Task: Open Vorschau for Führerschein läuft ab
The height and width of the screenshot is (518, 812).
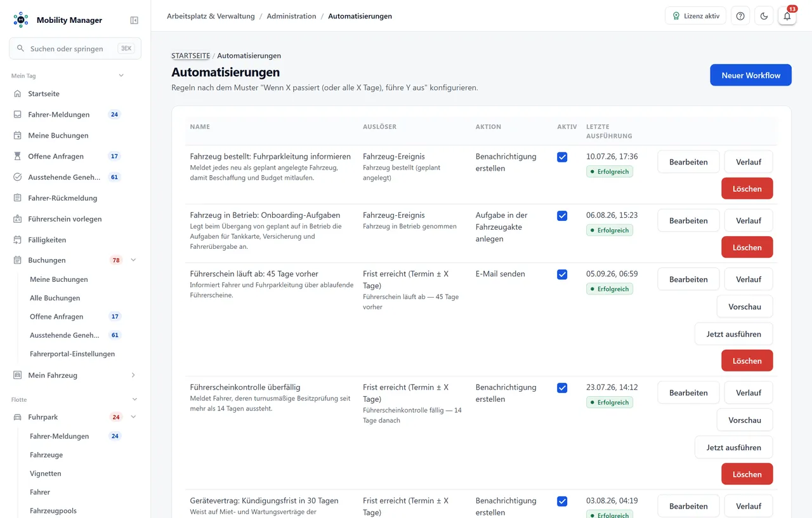Action: pyautogui.click(x=745, y=307)
